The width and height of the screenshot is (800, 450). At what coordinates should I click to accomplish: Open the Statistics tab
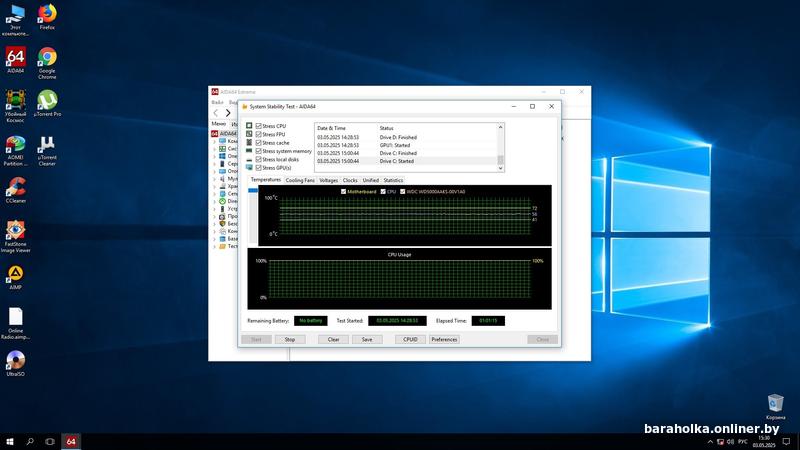pyautogui.click(x=393, y=181)
